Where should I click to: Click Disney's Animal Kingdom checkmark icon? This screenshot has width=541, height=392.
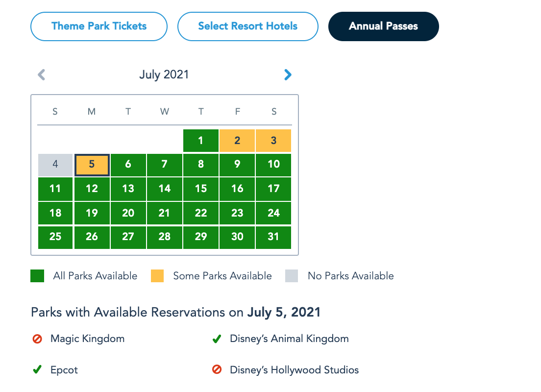pos(217,339)
